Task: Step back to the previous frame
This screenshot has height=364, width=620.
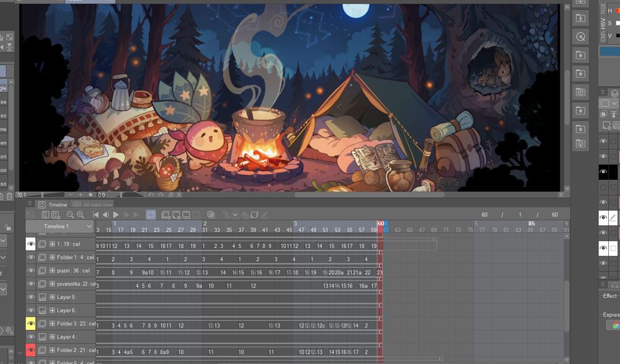Action: [105, 215]
